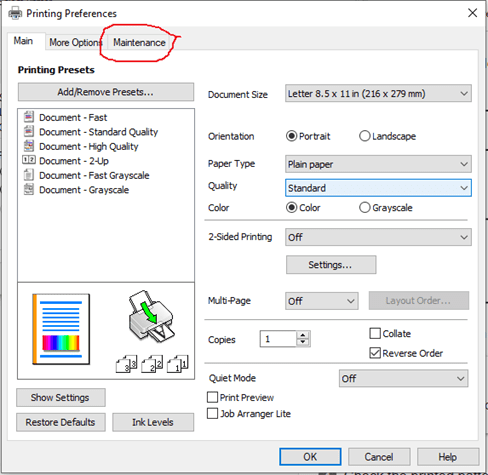The image size is (488, 475).
Task: Open the Document Size dropdown
Action: 378,93
